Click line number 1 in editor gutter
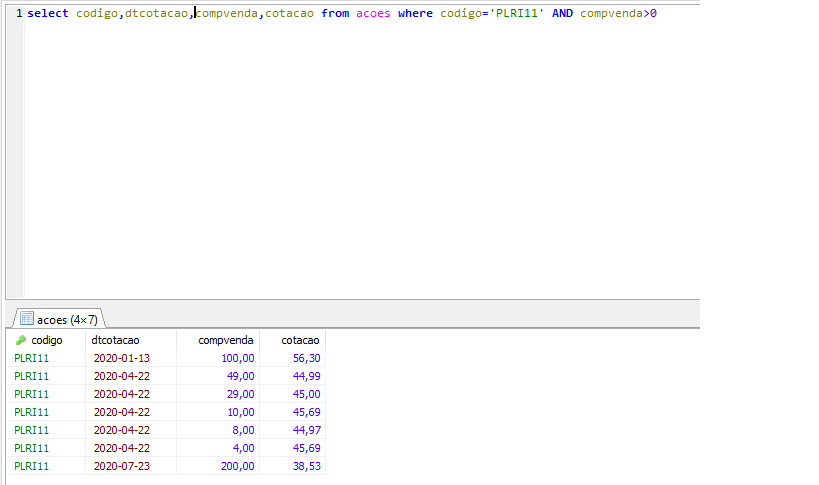Viewport: 819px width, 485px height. (18, 14)
